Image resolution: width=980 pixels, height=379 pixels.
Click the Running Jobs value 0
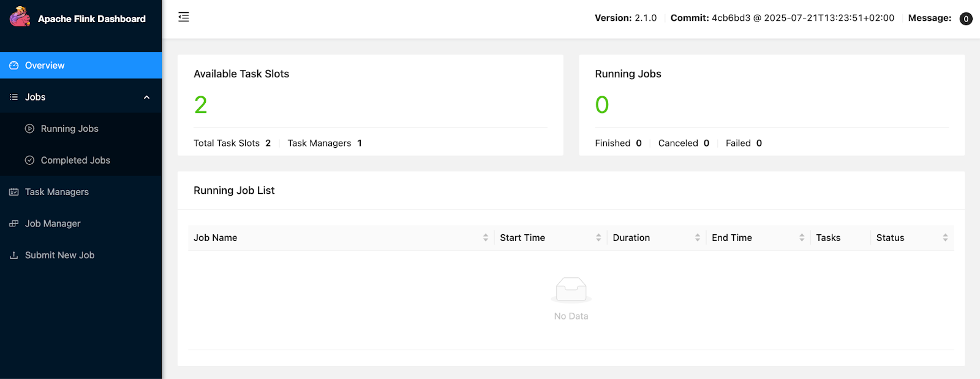[602, 105]
